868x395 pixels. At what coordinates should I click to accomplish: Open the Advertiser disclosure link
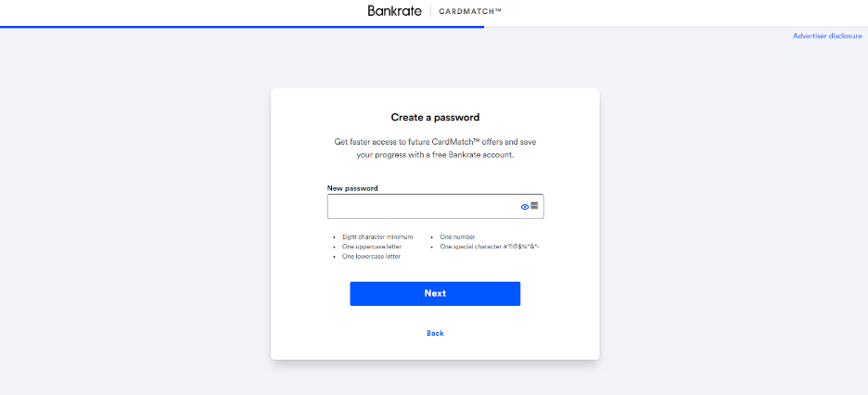pos(827,36)
